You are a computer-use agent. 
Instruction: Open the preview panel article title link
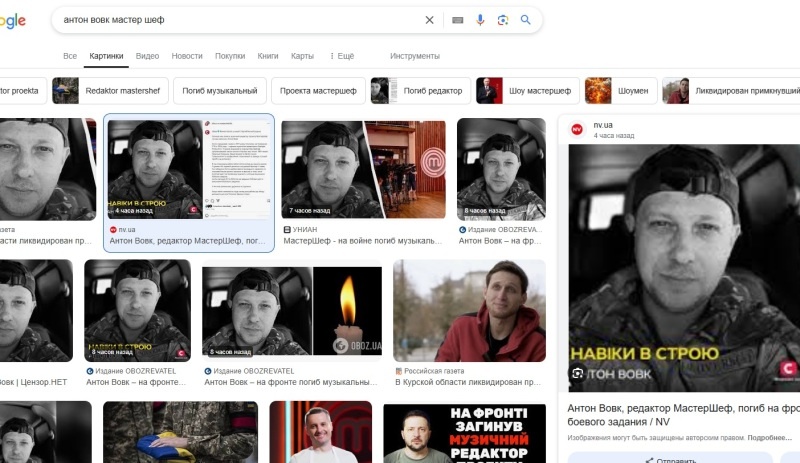tap(684, 415)
